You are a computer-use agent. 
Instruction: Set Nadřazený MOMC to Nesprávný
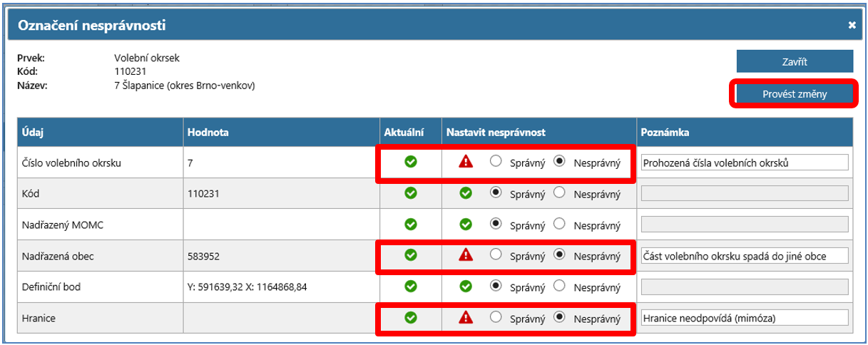click(560, 225)
